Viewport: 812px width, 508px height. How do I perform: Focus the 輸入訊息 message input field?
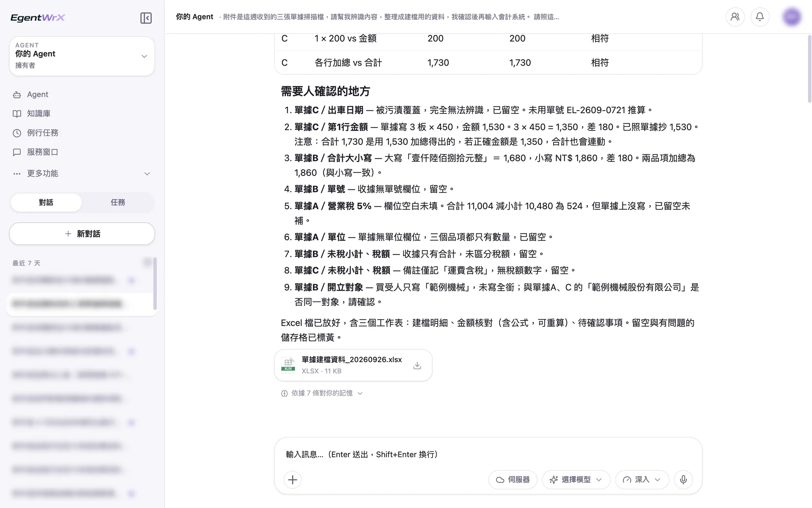(488, 454)
